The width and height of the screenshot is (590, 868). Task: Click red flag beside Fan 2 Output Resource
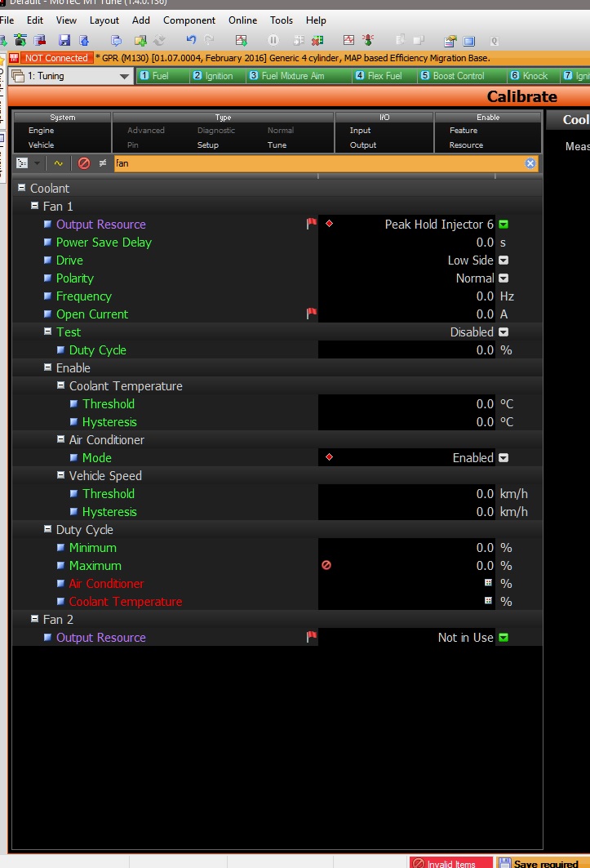click(312, 637)
